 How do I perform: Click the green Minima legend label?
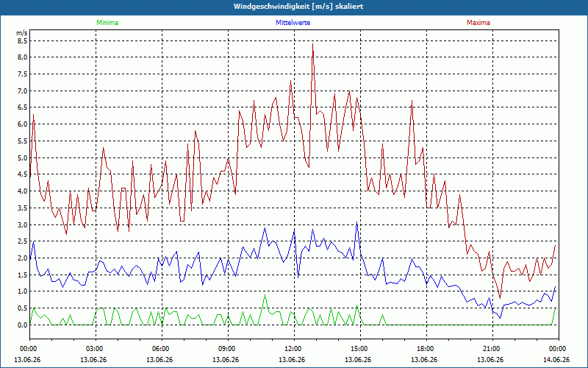click(x=107, y=23)
